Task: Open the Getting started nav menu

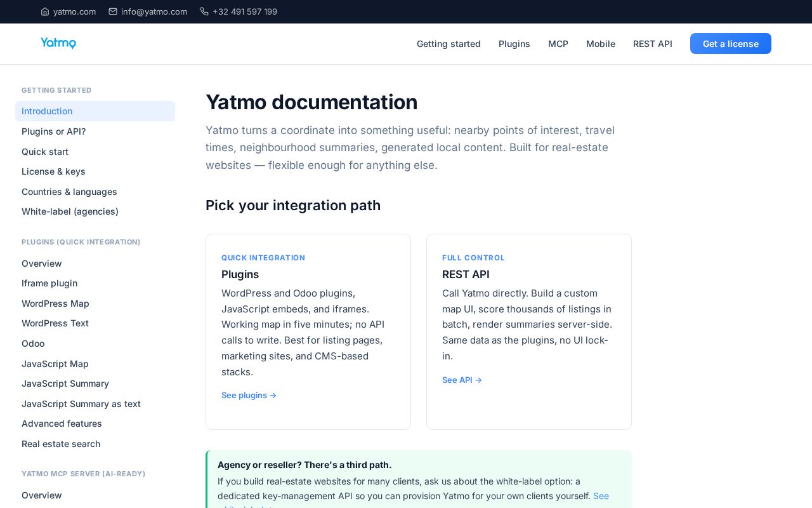Action: (449, 44)
